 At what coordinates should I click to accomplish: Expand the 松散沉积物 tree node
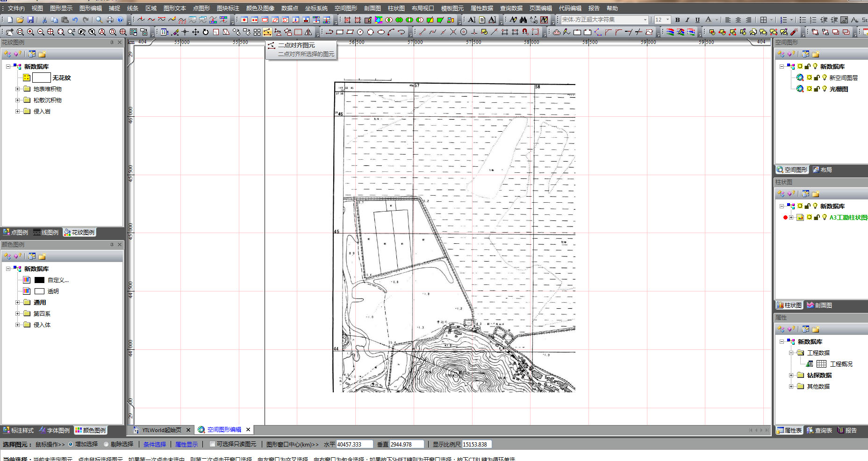pyautogui.click(x=18, y=100)
